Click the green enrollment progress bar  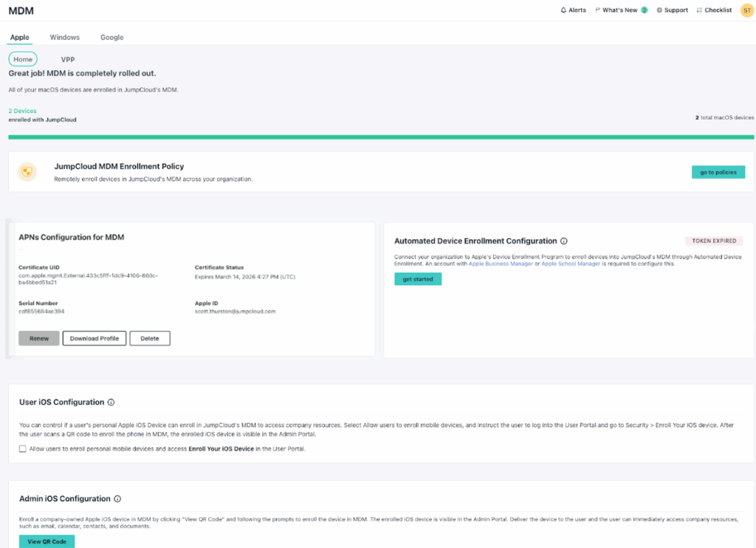point(381,137)
